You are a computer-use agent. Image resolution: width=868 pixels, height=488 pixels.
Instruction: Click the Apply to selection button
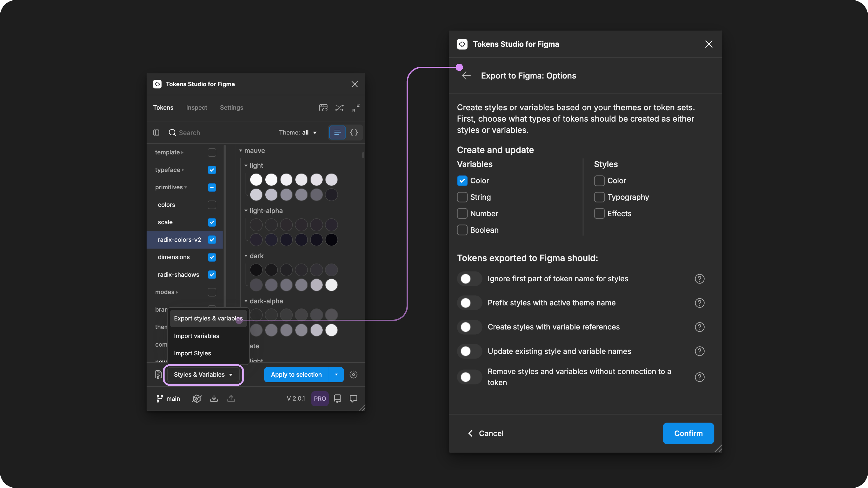[296, 375]
